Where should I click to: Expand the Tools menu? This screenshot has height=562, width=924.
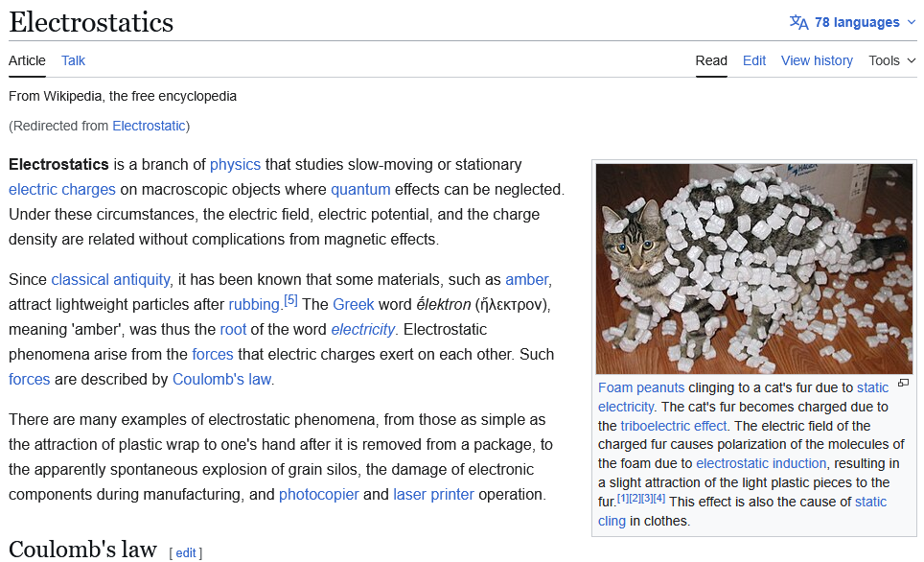892,60
